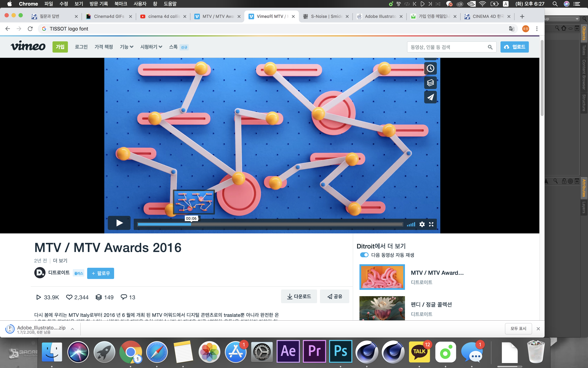Open video settings gear
588x368 pixels.
point(422,224)
